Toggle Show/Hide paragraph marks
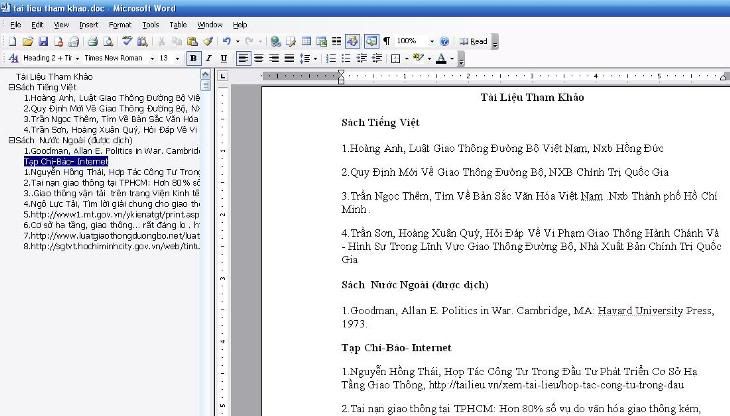The height and width of the screenshot is (416, 730). 386,41
